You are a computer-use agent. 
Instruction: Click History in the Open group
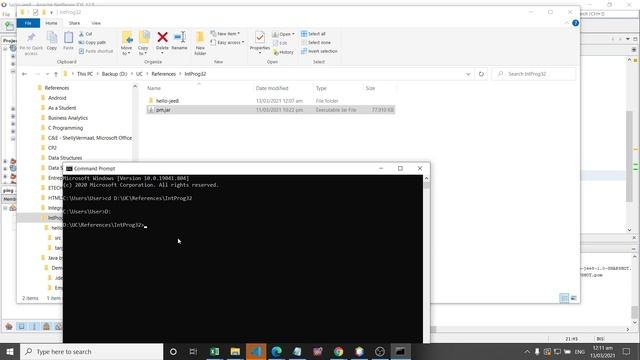click(283, 52)
